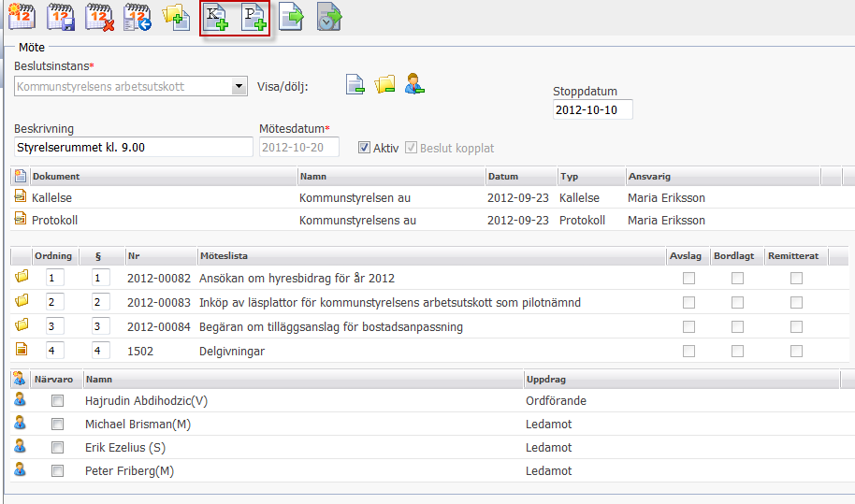The width and height of the screenshot is (855, 504).
Task: Sort by Dokument column header
Action: click(x=56, y=177)
